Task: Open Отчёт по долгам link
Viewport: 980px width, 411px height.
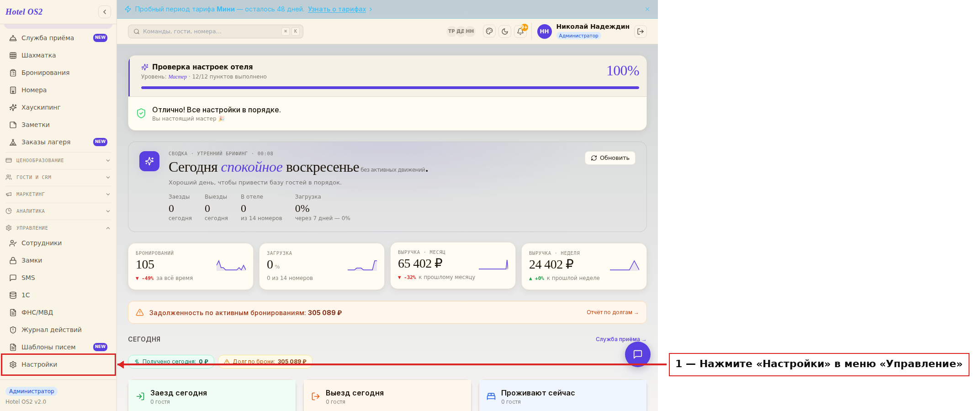Action: coord(612,312)
